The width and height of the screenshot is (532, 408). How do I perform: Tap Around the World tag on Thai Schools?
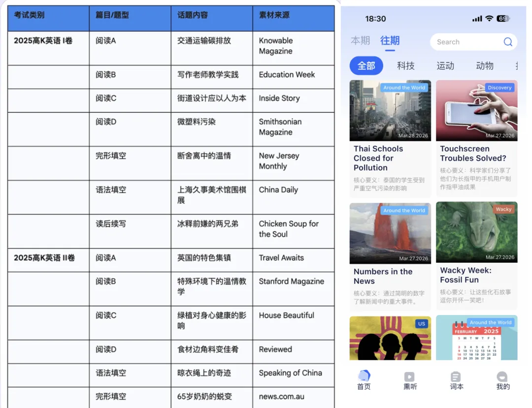coord(404,88)
